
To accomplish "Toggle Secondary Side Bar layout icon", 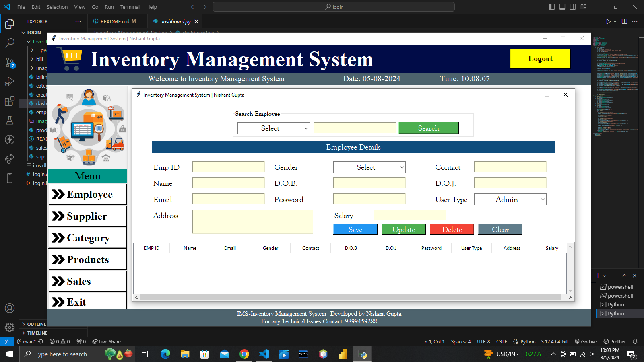I will [x=573, y=7].
